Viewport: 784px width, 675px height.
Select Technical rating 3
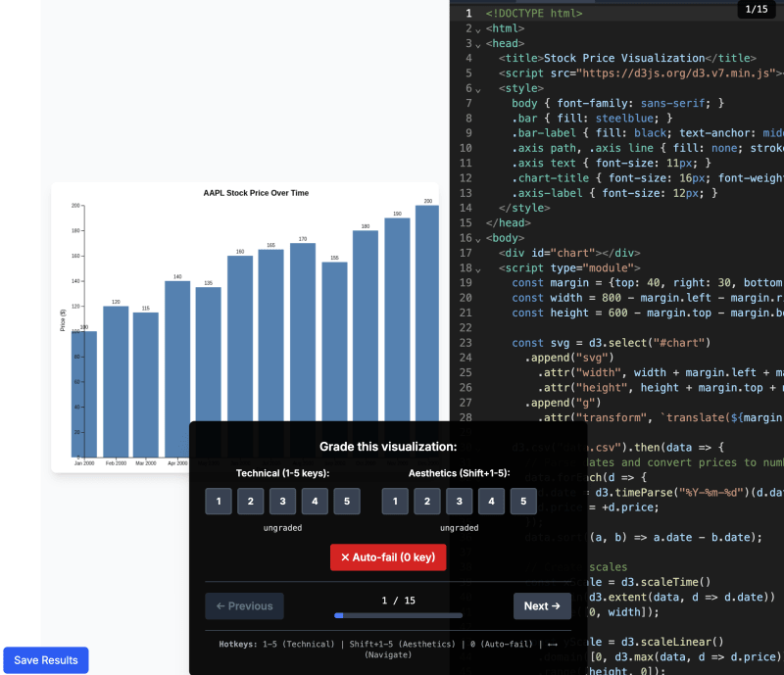(x=282, y=501)
